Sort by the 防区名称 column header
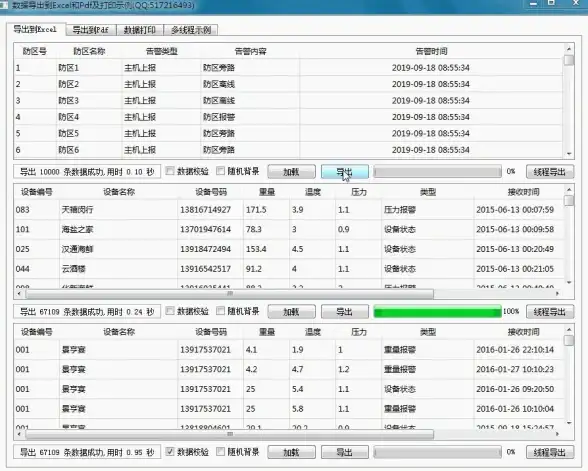The image size is (588, 471). [x=89, y=51]
